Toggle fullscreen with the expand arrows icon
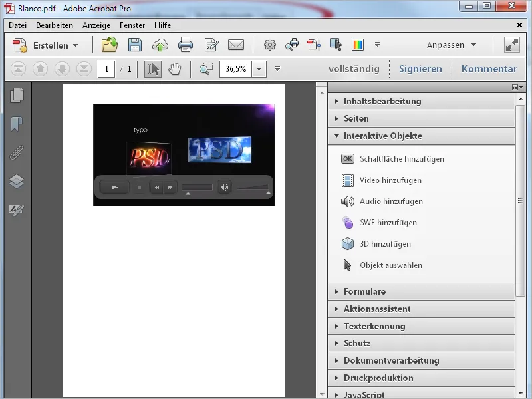Screen dimensions: 532x399 coord(512,45)
